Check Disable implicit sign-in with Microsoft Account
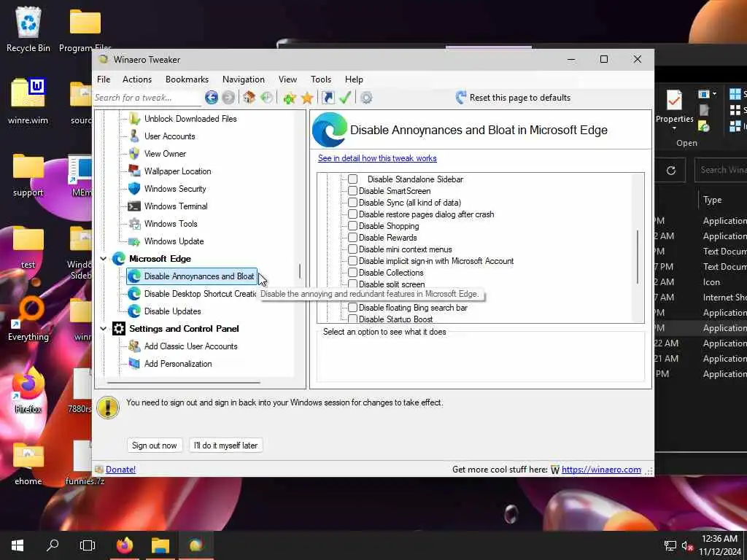The height and width of the screenshot is (560, 747). pyautogui.click(x=352, y=261)
